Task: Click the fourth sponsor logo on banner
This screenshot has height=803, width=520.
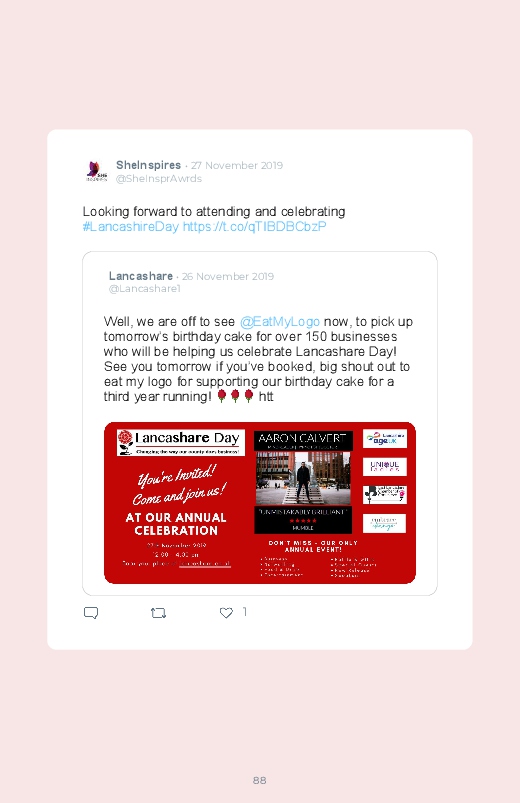Action: pos(385,523)
